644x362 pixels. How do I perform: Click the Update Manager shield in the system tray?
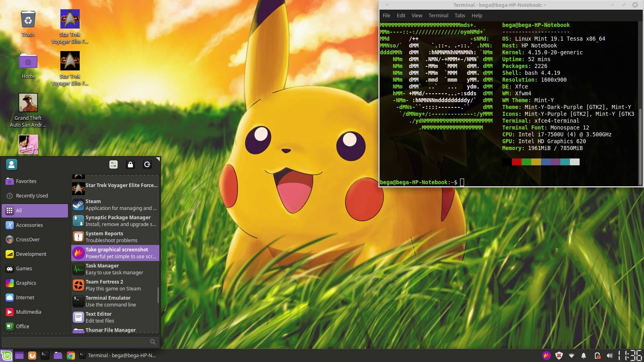click(x=558, y=356)
